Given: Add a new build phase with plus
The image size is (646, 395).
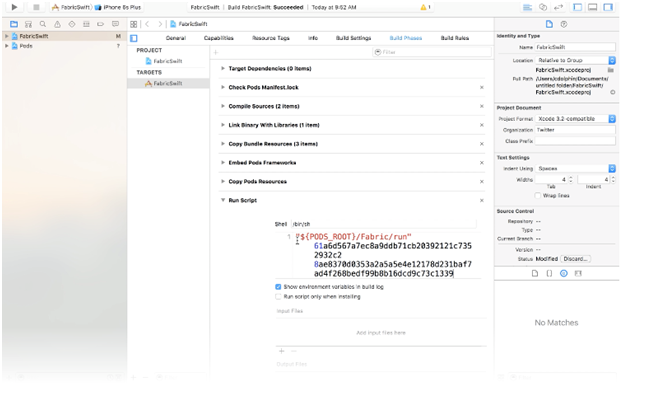Looking at the screenshot, I should tap(216, 52).
